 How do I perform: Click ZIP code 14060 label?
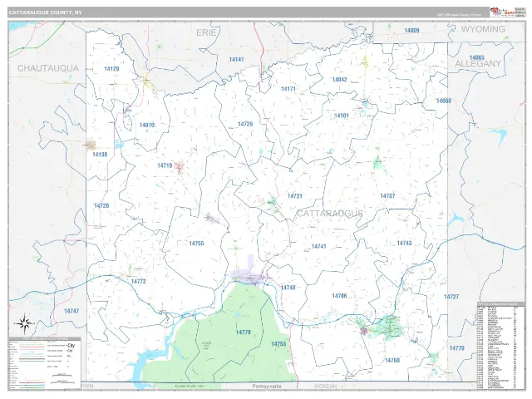[x=444, y=101]
